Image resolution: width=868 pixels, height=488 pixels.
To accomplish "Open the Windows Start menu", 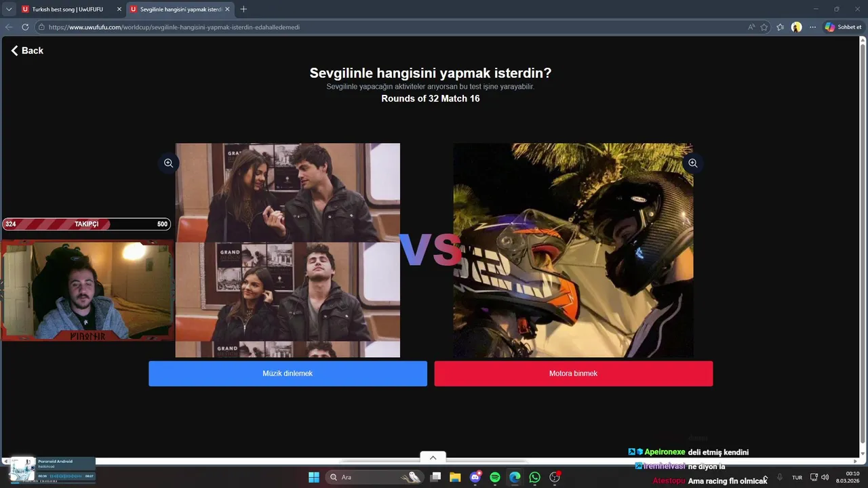I will (314, 477).
